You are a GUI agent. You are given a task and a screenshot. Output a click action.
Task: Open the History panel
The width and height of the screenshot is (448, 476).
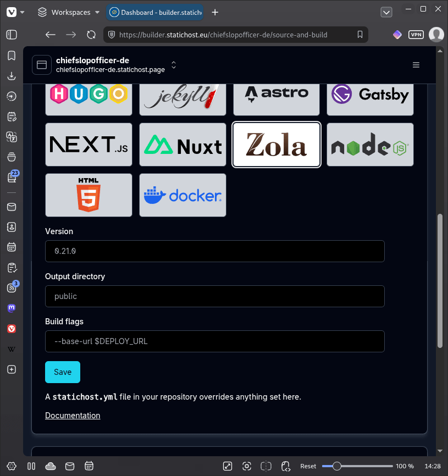12,96
